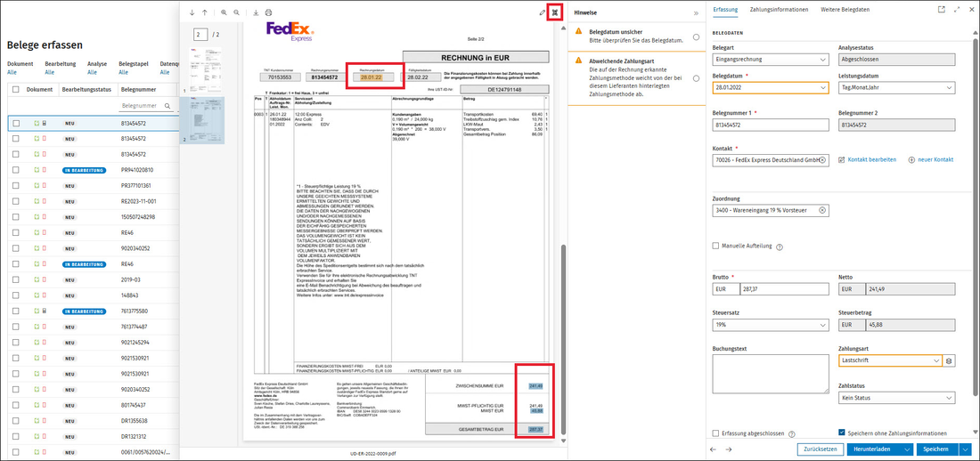Click the Belegnummer 1 input field
Screen dimensions: 980x461
click(771, 125)
